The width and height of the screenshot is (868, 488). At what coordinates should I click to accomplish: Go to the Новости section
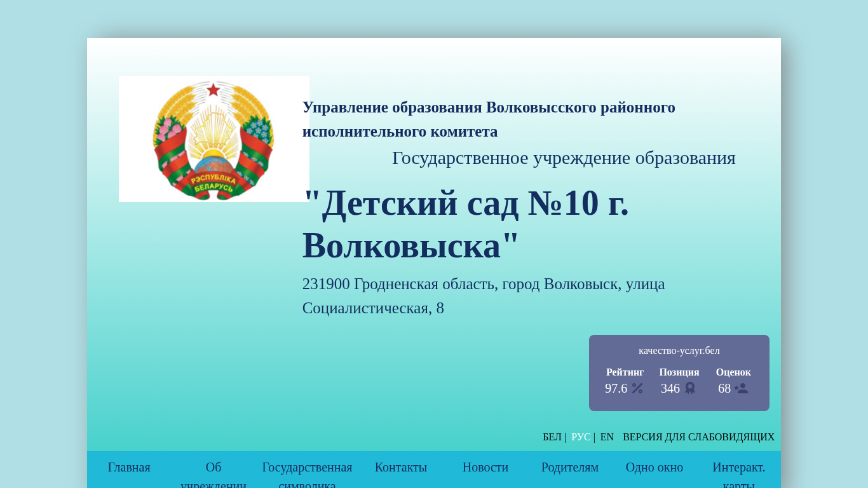coord(485,467)
